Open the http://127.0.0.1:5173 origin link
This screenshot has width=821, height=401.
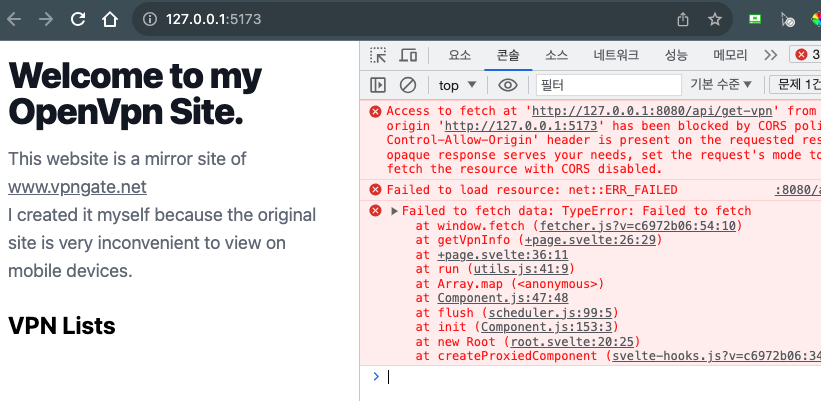click(x=521, y=126)
